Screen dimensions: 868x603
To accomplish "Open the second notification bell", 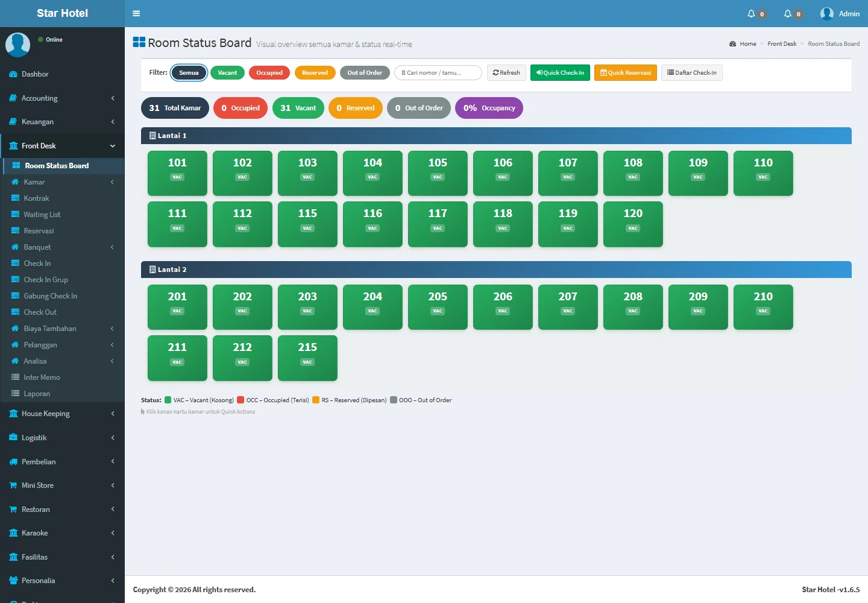I will point(788,14).
